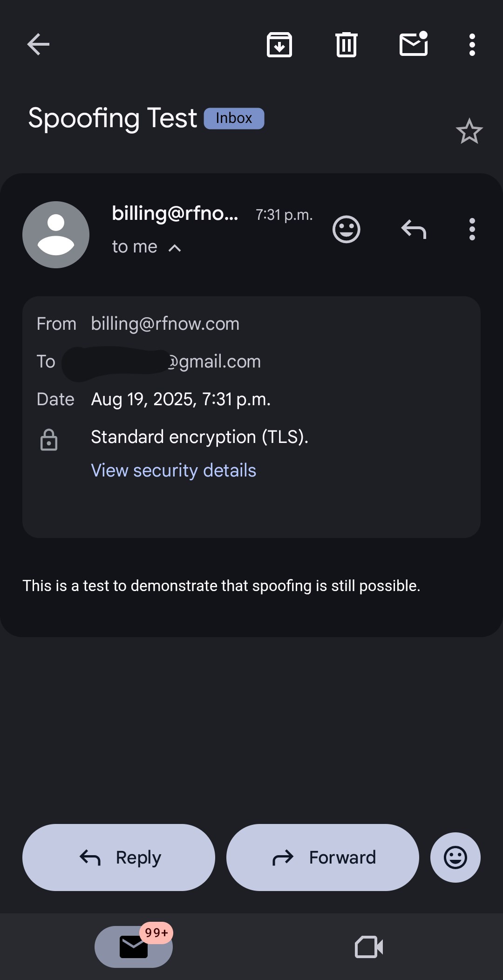Tap the sender name billing@rfno… in the header
The height and width of the screenshot is (980, 503).
point(175,213)
